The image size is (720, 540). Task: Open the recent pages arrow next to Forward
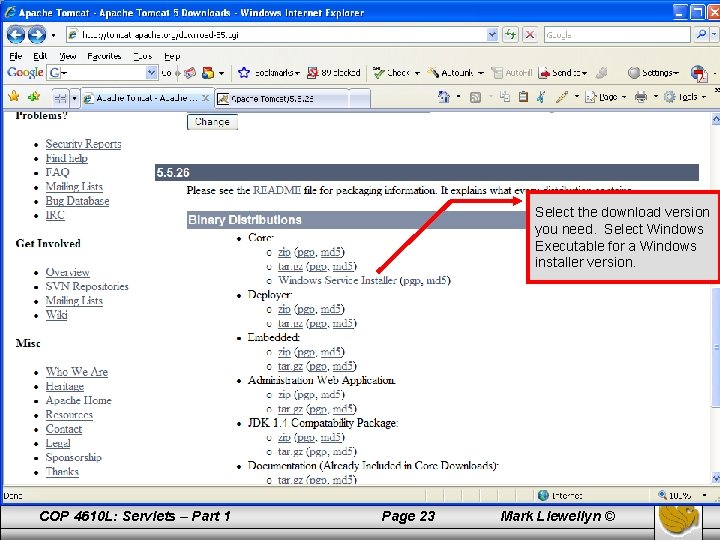[x=53, y=35]
